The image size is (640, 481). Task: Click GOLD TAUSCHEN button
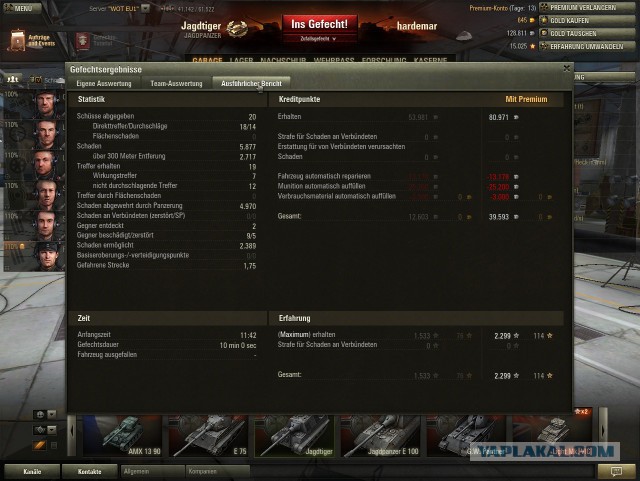click(x=587, y=33)
